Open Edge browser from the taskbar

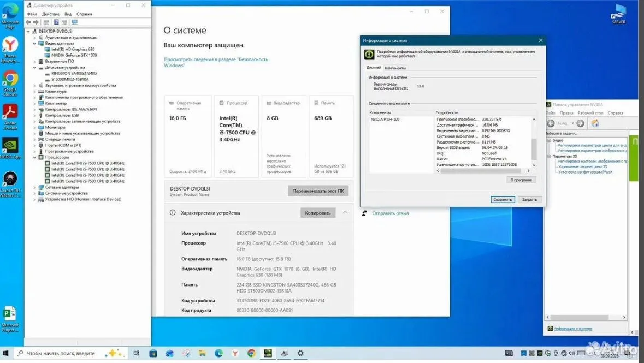tap(218, 353)
